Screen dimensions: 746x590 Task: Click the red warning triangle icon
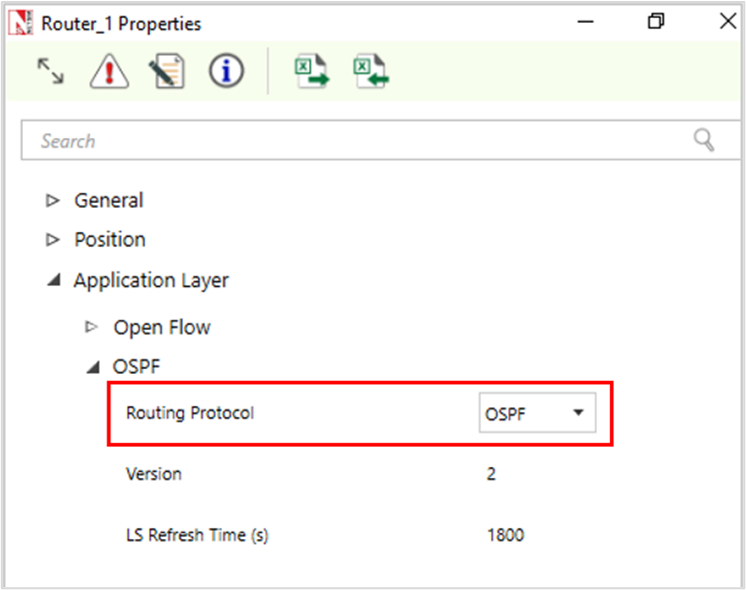(x=108, y=72)
